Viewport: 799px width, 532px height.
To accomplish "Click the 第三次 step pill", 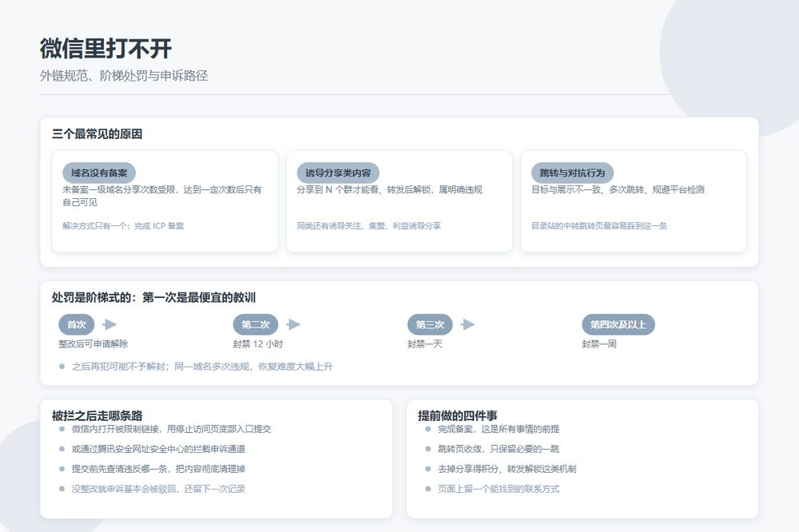I will pyautogui.click(x=430, y=324).
